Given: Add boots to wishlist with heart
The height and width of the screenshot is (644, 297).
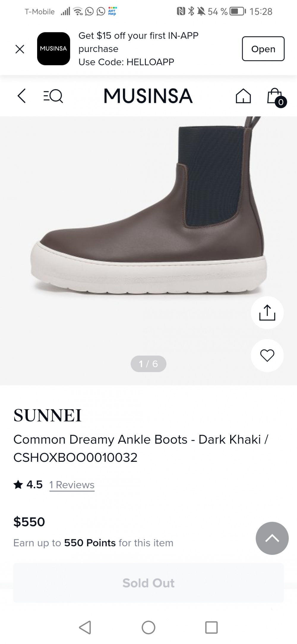Looking at the screenshot, I should tap(267, 355).
